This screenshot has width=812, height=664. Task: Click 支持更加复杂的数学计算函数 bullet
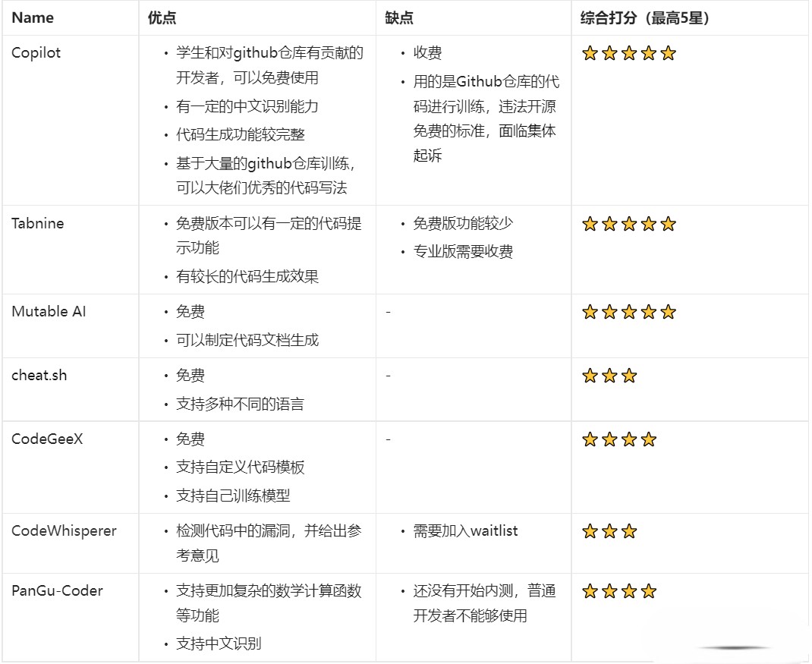click(269, 603)
